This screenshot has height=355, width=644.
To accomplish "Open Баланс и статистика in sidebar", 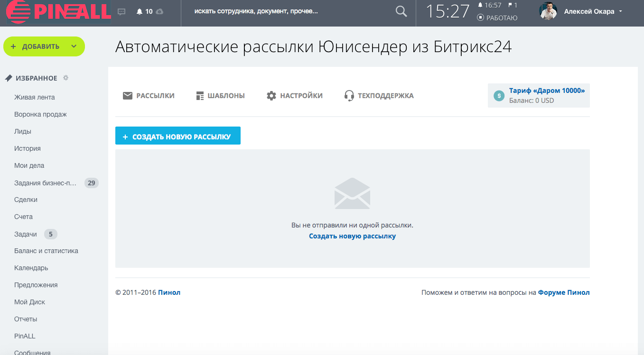I will (46, 251).
